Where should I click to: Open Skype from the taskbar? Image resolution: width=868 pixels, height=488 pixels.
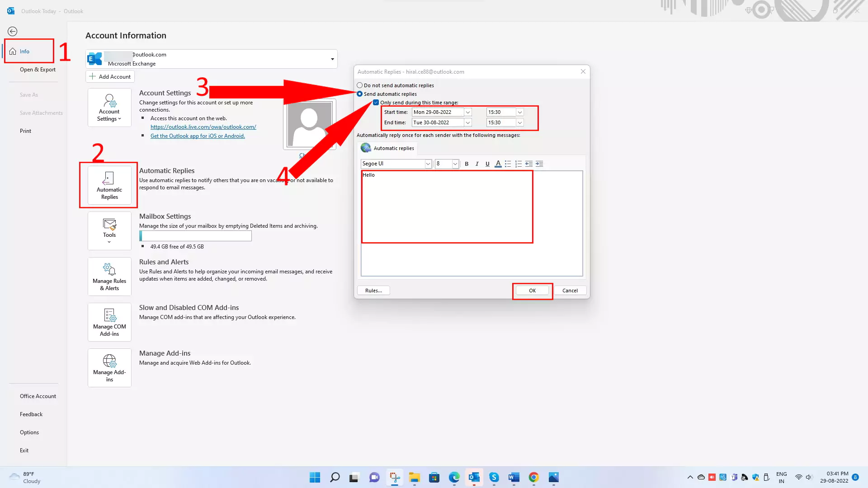494,477
